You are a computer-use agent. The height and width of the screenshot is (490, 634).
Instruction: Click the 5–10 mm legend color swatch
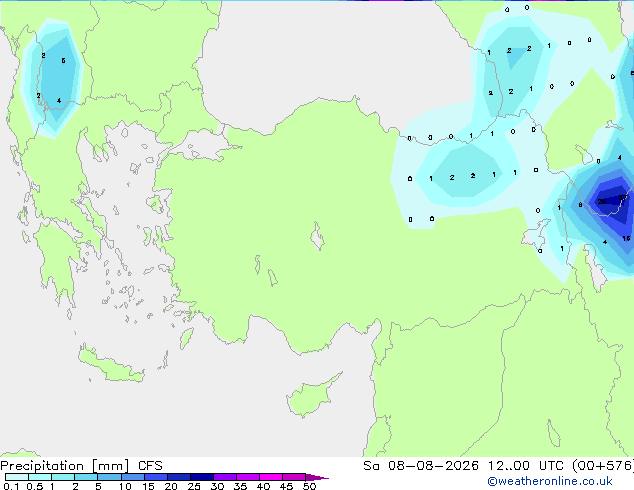pyautogui.click(x=109, y=477)
